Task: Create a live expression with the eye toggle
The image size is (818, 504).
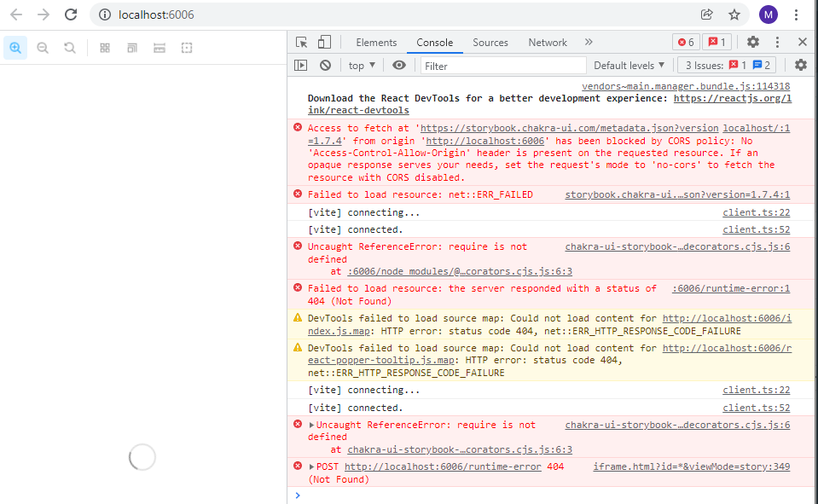Action: (x=398, y=65)
